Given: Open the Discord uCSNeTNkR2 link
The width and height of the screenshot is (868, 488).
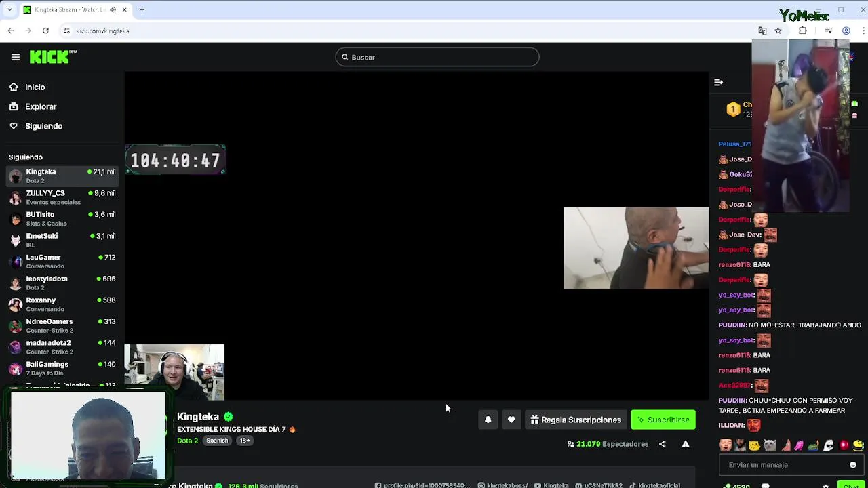Looking at the screenshot, I should click(x=599, y=485).
